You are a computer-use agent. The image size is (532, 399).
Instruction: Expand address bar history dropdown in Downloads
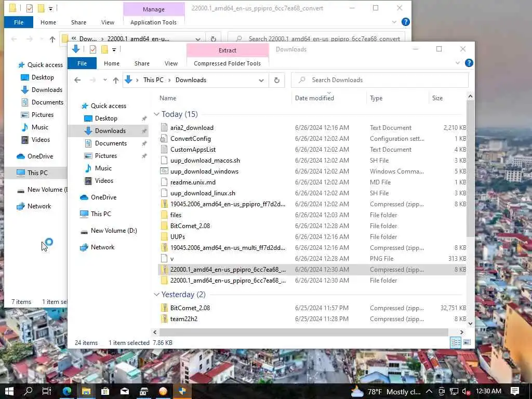pos(261,81)
